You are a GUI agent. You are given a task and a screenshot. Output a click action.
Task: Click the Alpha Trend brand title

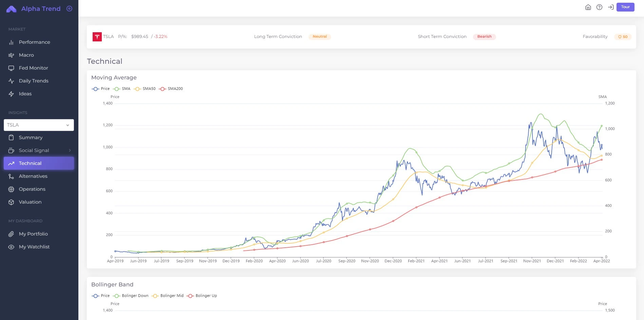[x=41, y=9]
